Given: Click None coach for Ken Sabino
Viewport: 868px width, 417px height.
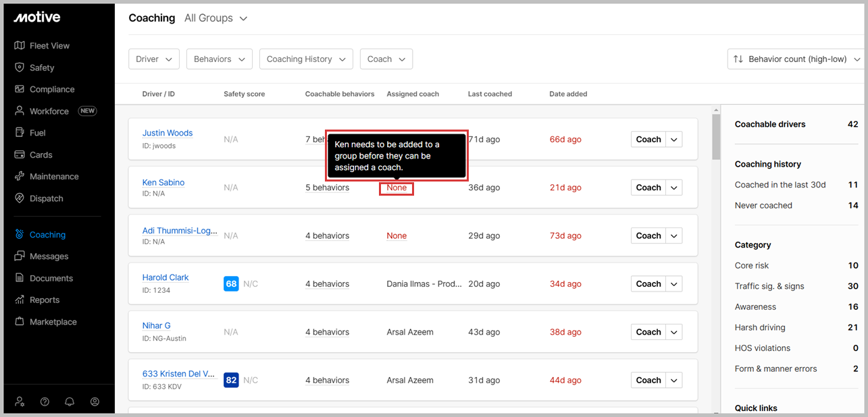Looking at the screenshot, I should [x=397, y=188].
